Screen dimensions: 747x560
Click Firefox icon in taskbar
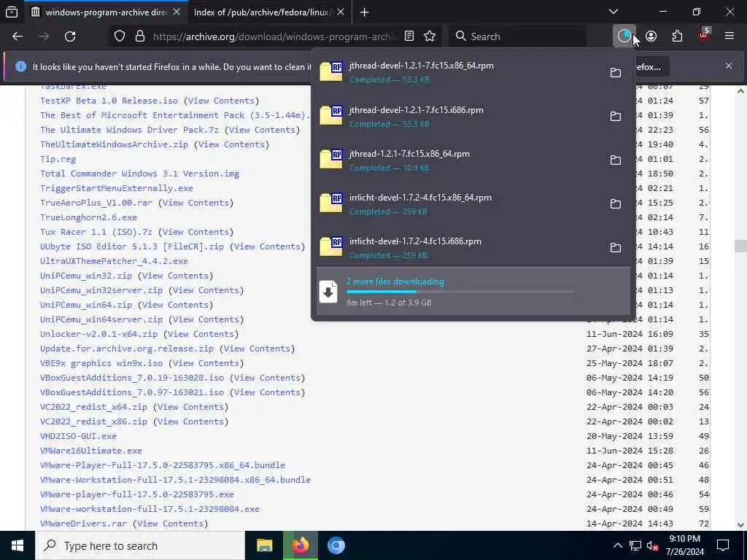click(x=301, y=545)
